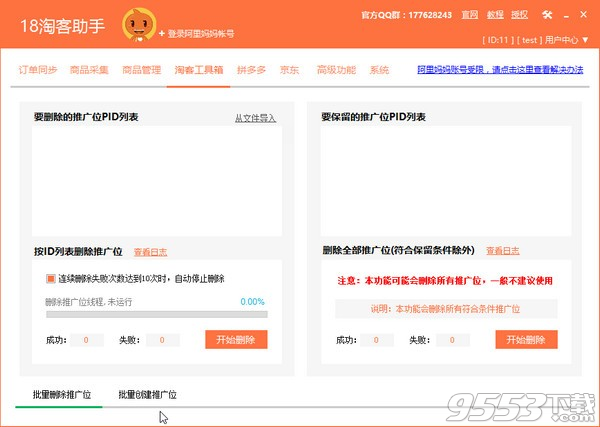Switch to 商品管理 tab
Image resolution: width=600 pixels, height=427 pixels.
pos(142,70)
